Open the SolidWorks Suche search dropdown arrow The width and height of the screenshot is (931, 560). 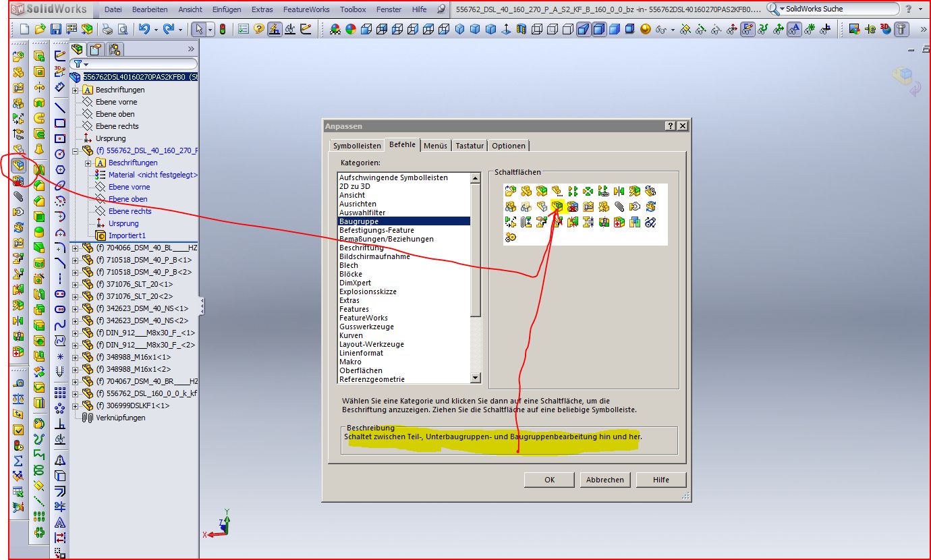point(782,9)
